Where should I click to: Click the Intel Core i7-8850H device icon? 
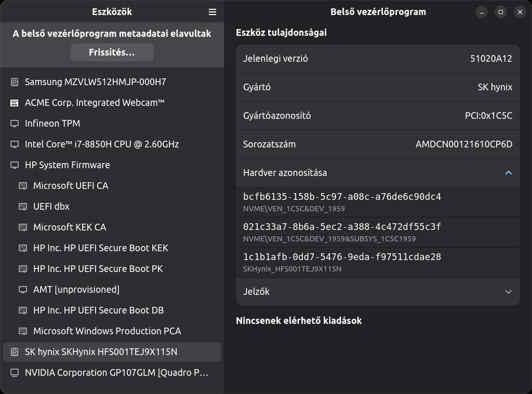[x=15, y=144]
